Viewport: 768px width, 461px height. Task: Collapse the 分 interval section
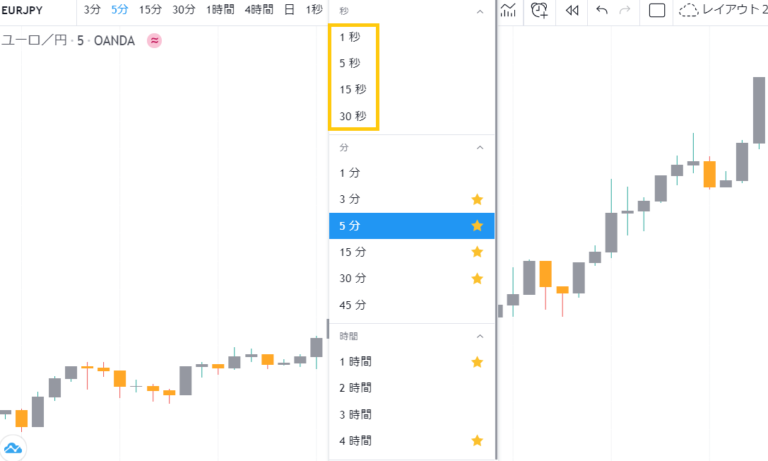tap(479, 147)
